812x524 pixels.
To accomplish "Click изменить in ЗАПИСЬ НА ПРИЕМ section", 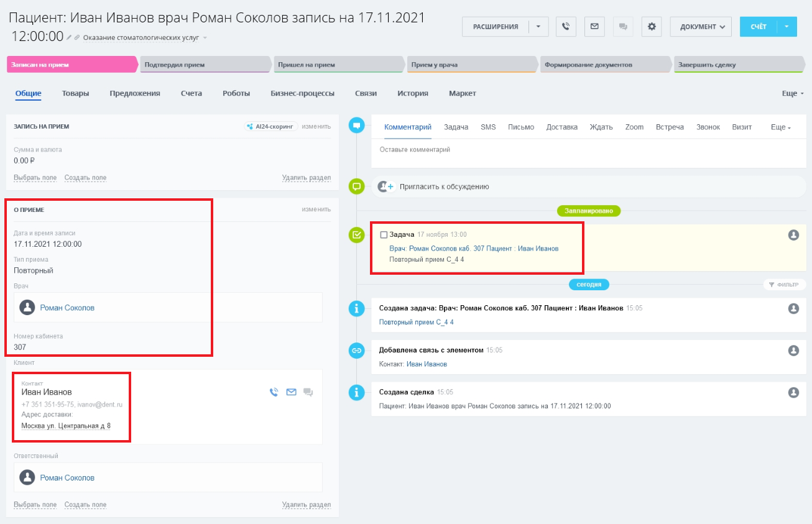I will (316, 126).
